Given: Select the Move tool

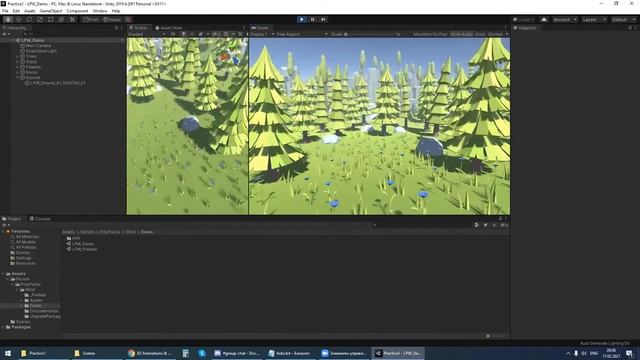Looking at the screenshot, I should pyautogui.click(x=18, y=20).
